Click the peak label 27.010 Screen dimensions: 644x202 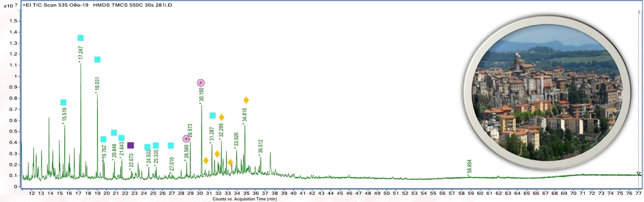pos(172,165)
